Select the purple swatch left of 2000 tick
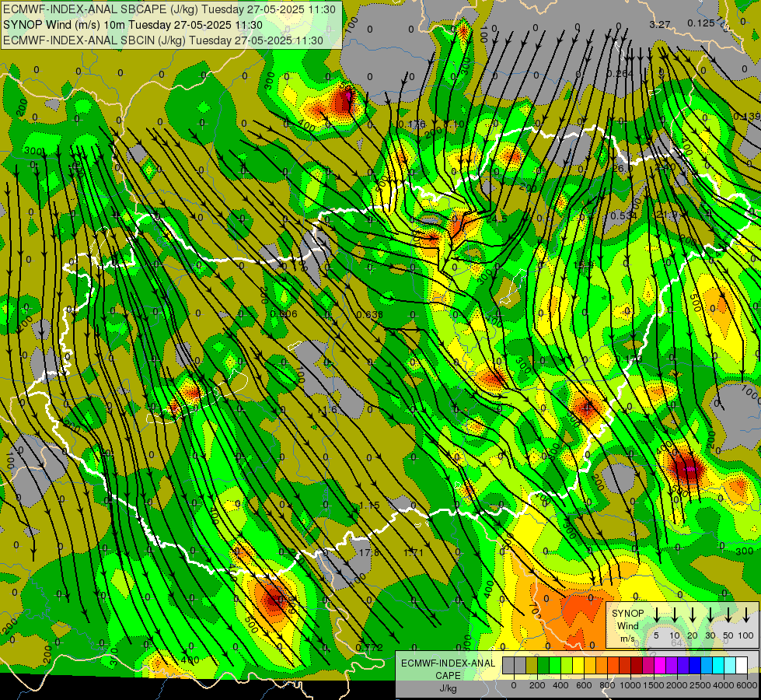 tap(672, 666)
